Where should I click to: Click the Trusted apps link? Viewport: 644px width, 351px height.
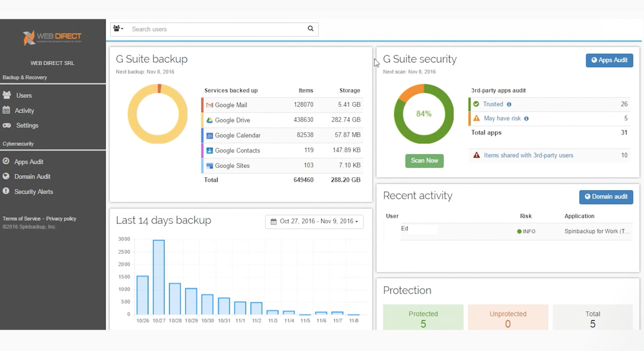pyautogui.click(x=493, y=104)
